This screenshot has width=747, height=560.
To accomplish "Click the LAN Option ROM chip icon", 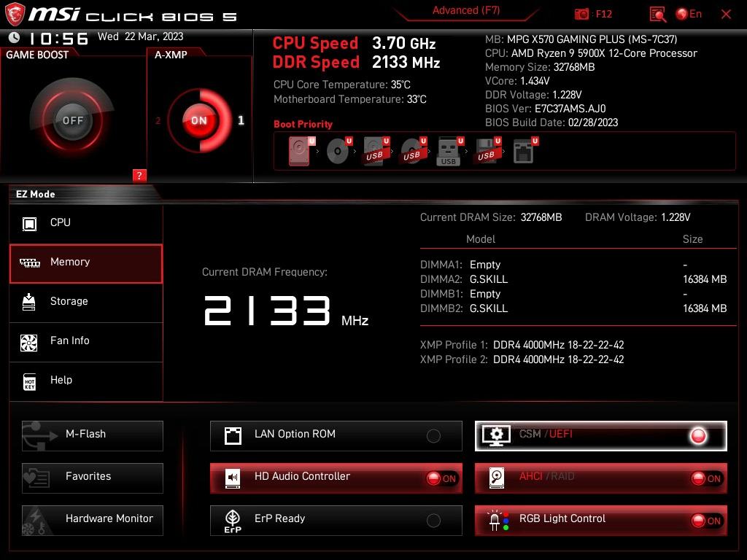I will pos(233,436).
